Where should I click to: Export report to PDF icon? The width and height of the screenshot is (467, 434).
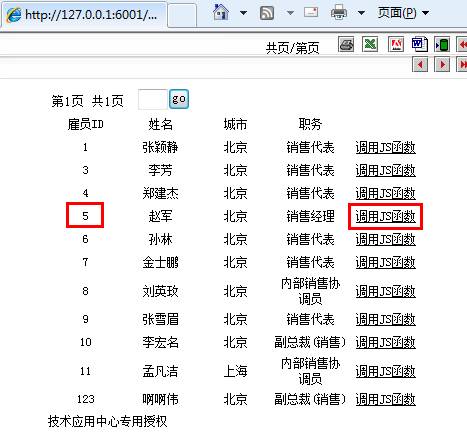[x=396, y=44]
